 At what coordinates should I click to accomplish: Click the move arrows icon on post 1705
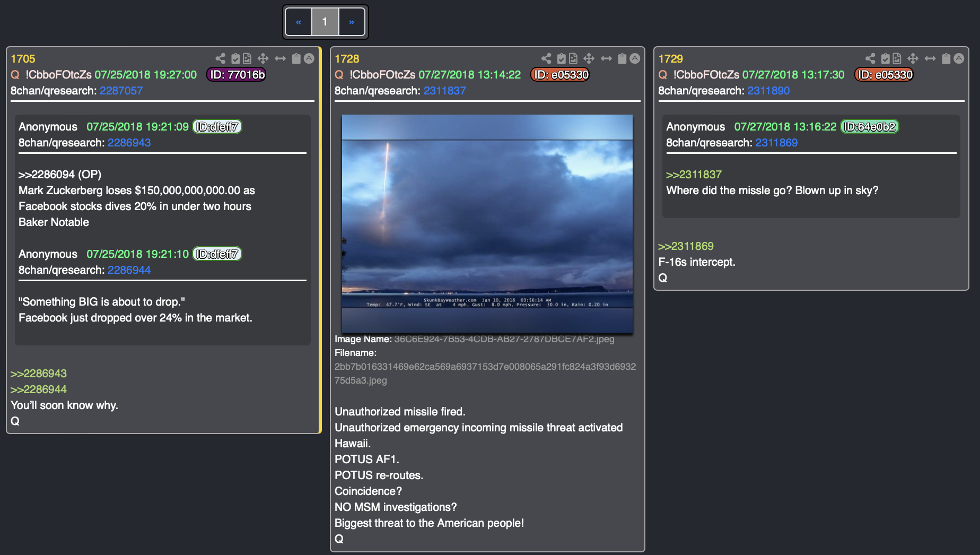point(263,58)
